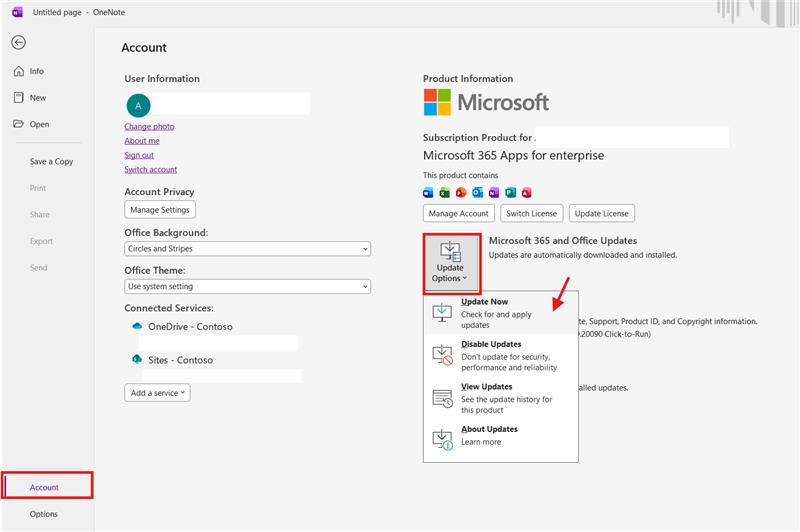Click the OneNote product icon
Screen dimensions: 800x532
[x=494, y=192]
